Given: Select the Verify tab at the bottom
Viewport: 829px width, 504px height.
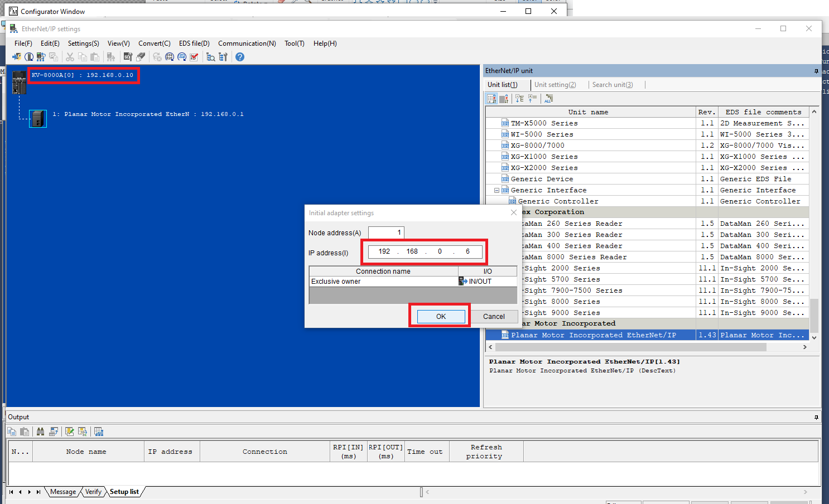Looking at the screenshot, I should [x=93, y=492].
